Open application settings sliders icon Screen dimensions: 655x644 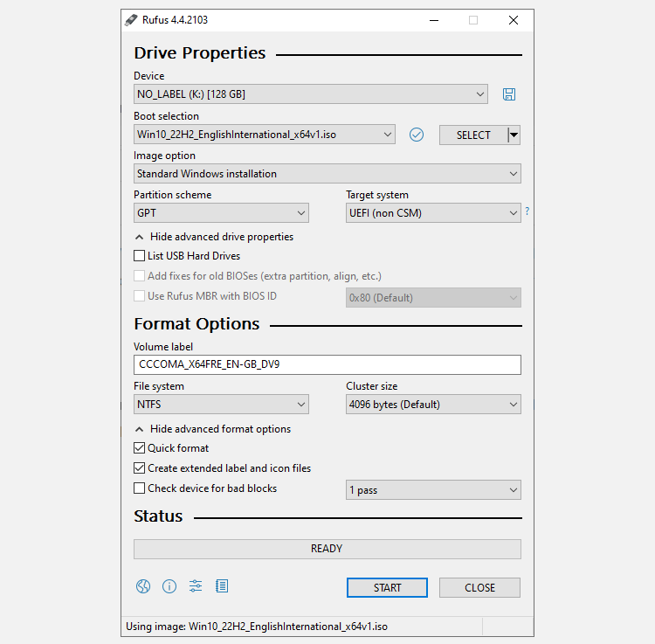tap(196, 586)
